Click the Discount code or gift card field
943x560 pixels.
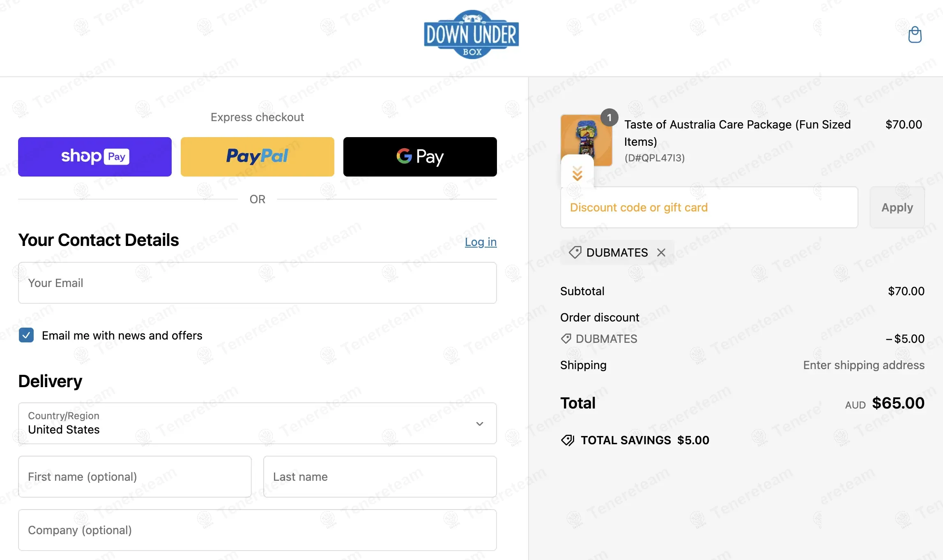pos(709,207)
